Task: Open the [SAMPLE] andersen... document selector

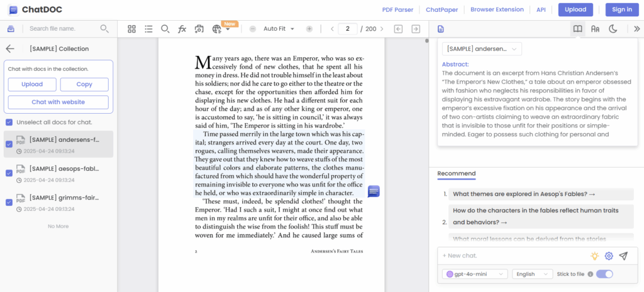Action: point(482,49)
